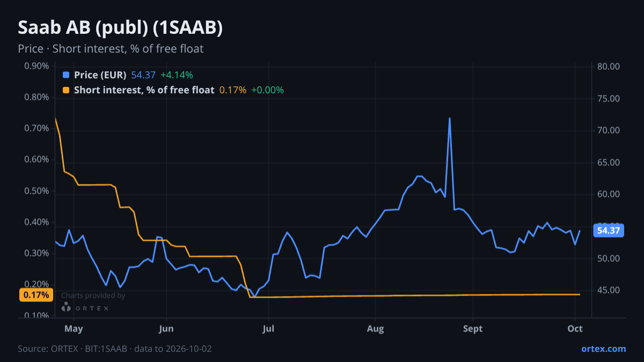Click the 60.00 right axis label

pyautogui.click(x=609, y=194)
